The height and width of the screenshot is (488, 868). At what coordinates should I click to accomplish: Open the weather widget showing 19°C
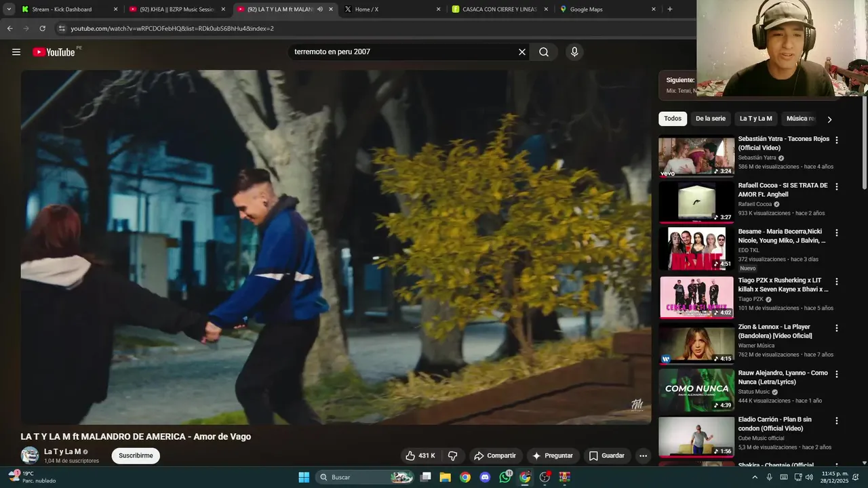pyautogui.click(x=33, y=477)
